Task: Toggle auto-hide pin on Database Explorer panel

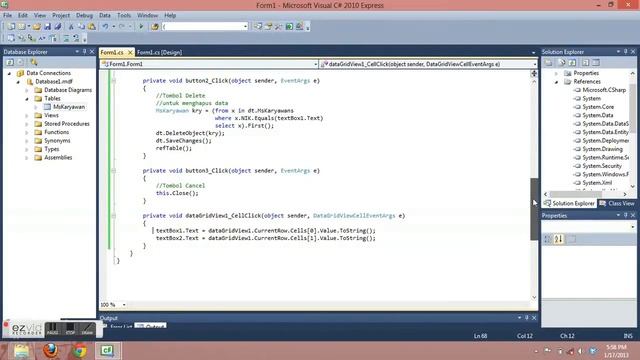Action: click(84, 52)
